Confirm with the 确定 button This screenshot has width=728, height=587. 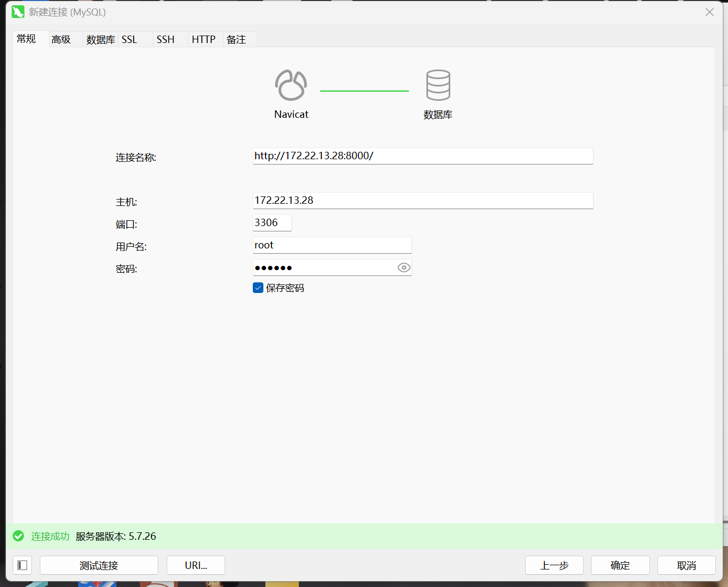tap(620, 565)
